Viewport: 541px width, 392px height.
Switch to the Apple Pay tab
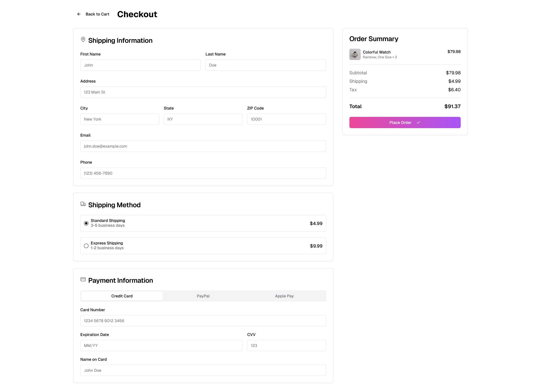[284, 296]
